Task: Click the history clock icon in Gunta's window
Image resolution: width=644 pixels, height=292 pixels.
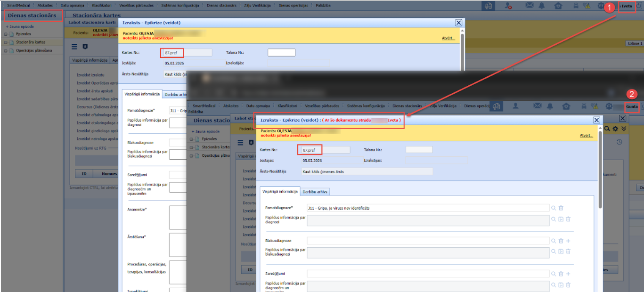Action: pyautogui.click(x=620, y=142)
